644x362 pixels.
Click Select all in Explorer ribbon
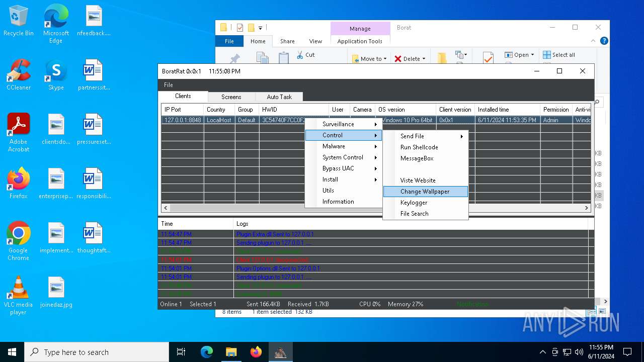coord(559,55)
